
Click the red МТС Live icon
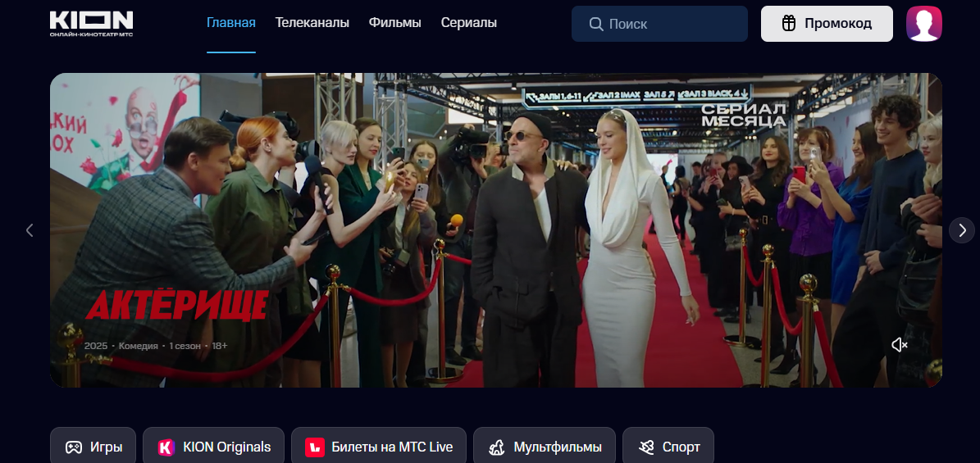pyautogui.click(x=314, y=447)
